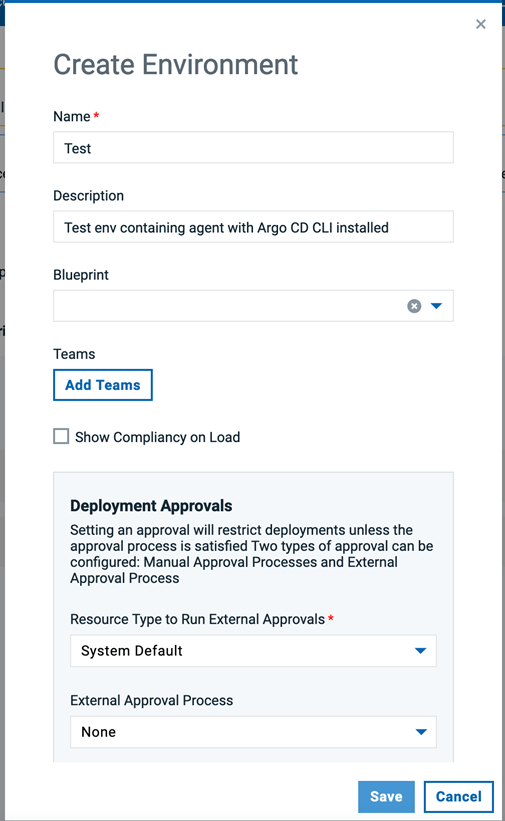Click the Deployment Approvals heading
505x821 pixels.
click(151, 506)
